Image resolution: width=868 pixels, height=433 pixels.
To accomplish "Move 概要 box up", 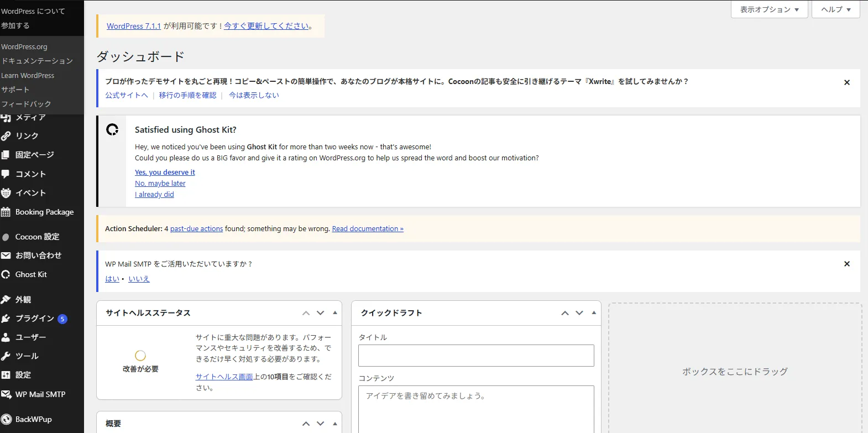I will click(306, 424).
